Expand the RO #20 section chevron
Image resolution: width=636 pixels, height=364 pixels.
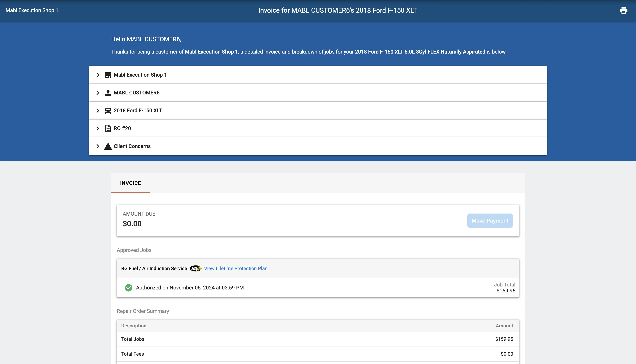(98, 128)
